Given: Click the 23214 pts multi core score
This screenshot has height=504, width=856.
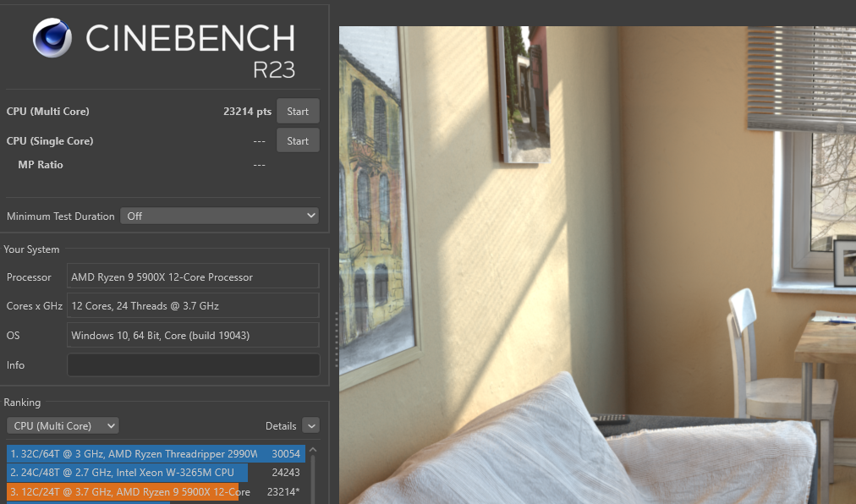Looking at the screenshot, I should point(247,112).
